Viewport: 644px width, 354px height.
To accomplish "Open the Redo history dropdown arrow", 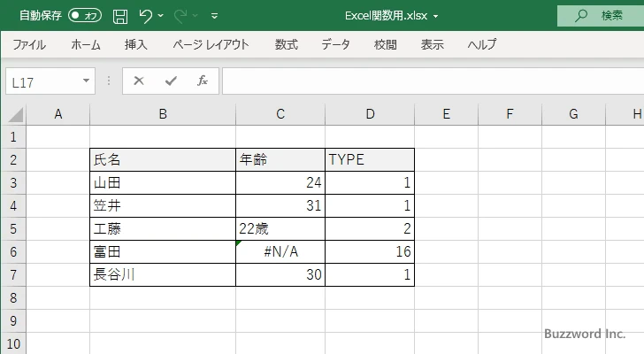I will point(195,16).
